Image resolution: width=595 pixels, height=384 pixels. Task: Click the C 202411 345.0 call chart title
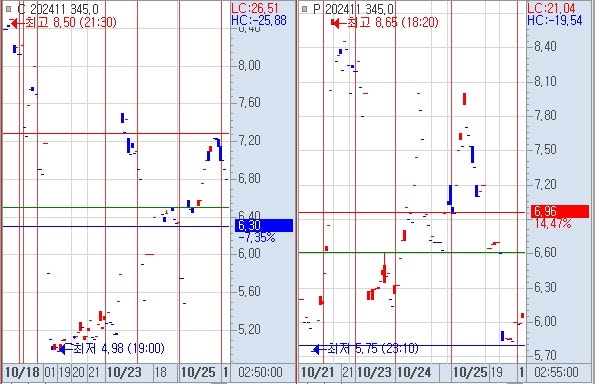(58, 9)
